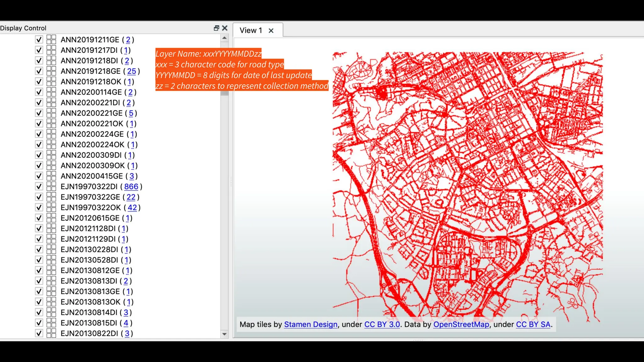The image size is (644, 362).
Task: Select the EJN20130815DI layer name
Action: [x=89, y=323]
